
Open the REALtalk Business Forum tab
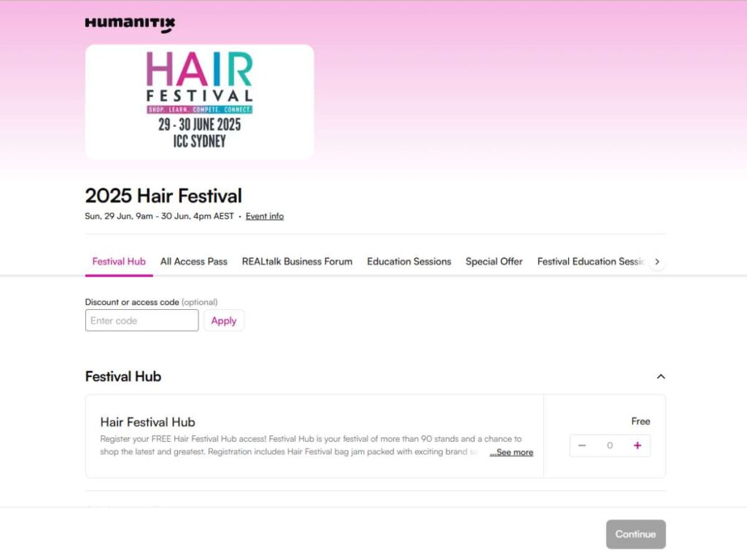[x=297, y=262]
